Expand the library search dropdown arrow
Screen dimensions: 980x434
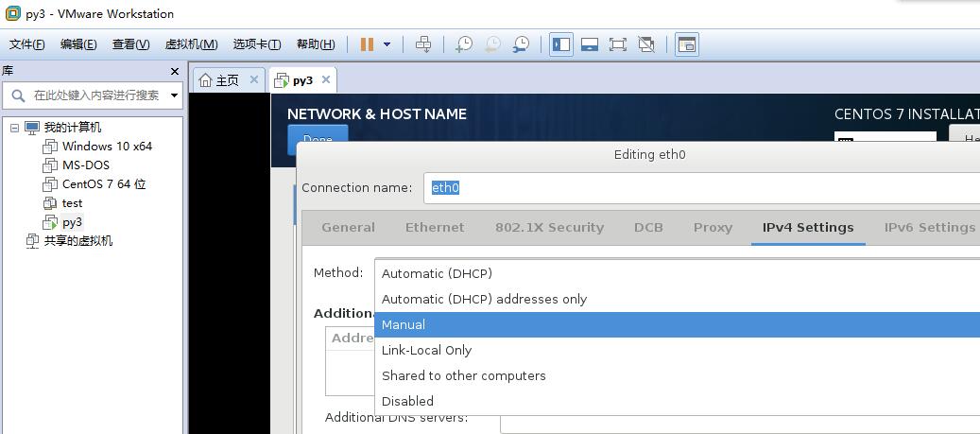[175, 95]
